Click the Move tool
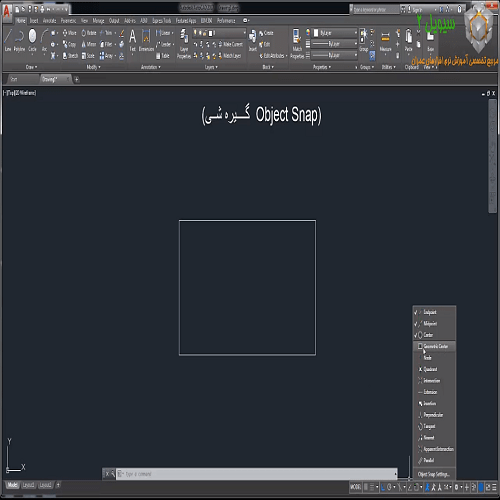Image resolution: width=500 pixels, height=500 pixels. [x=70, y=33]
